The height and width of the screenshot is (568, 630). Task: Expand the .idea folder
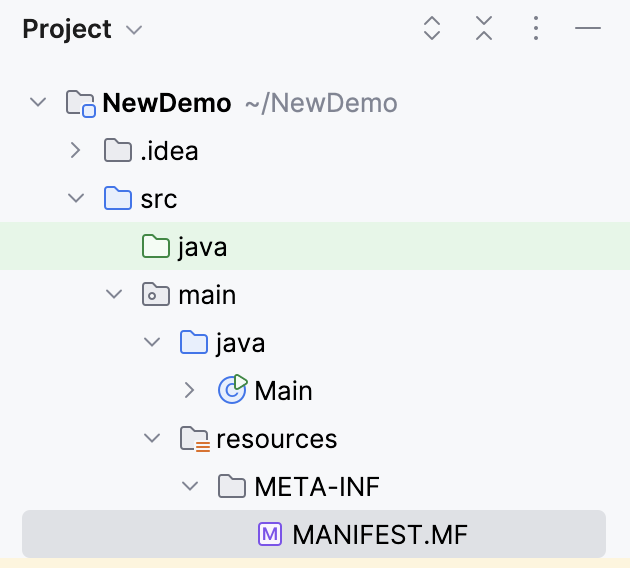(76, 151)
